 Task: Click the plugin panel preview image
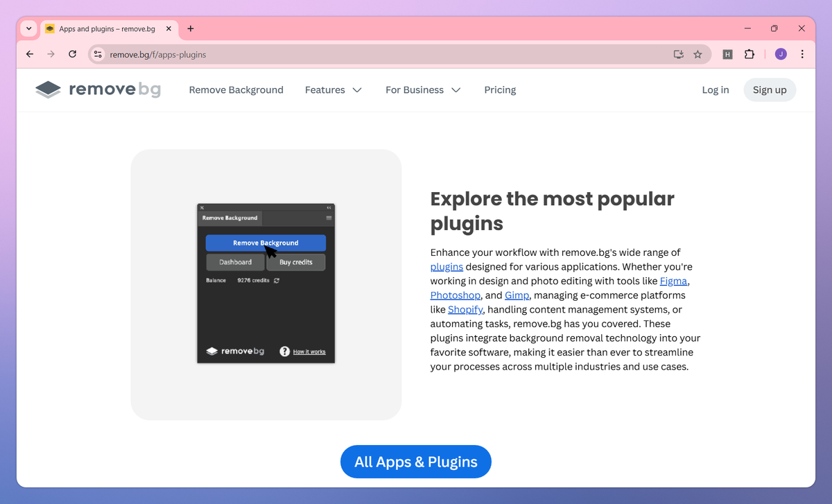point(266,284)
